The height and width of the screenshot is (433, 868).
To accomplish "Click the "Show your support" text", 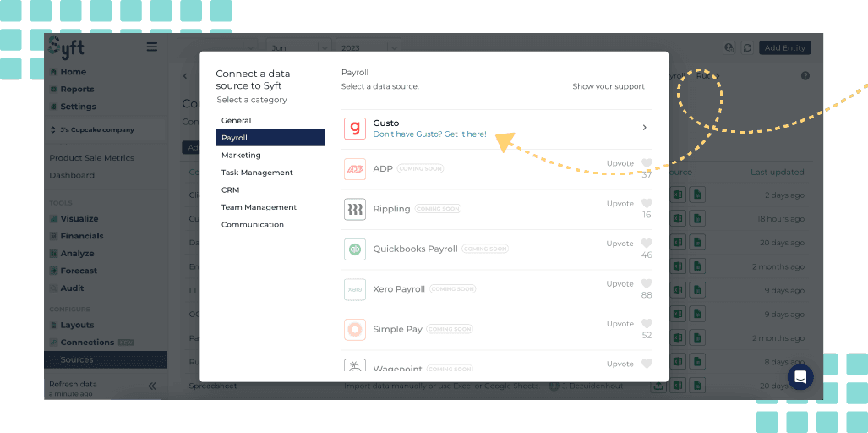I will click(x=609, y=86).
